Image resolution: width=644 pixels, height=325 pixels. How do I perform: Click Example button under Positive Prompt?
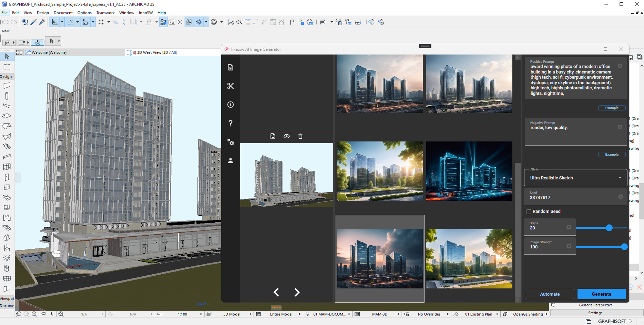click(x=612, y=108)
